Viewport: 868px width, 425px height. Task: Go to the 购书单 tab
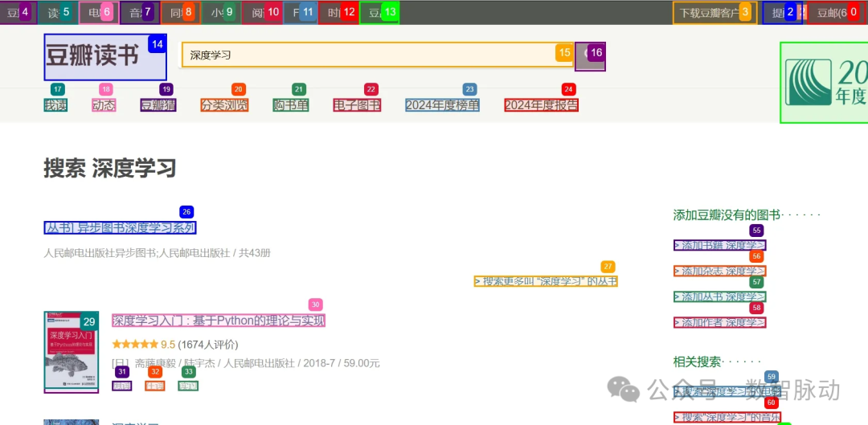pyautogui.click(x=291, y=104)
